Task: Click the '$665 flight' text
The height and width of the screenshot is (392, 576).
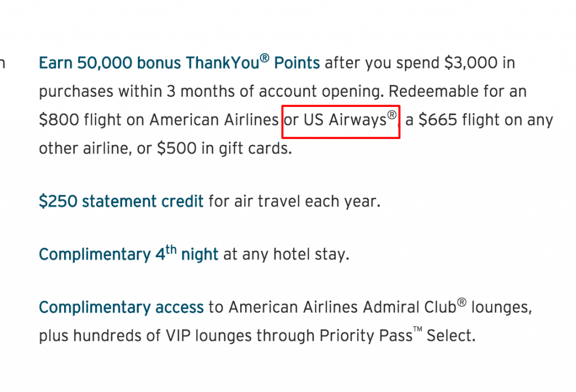Action: tap(459, 120)
